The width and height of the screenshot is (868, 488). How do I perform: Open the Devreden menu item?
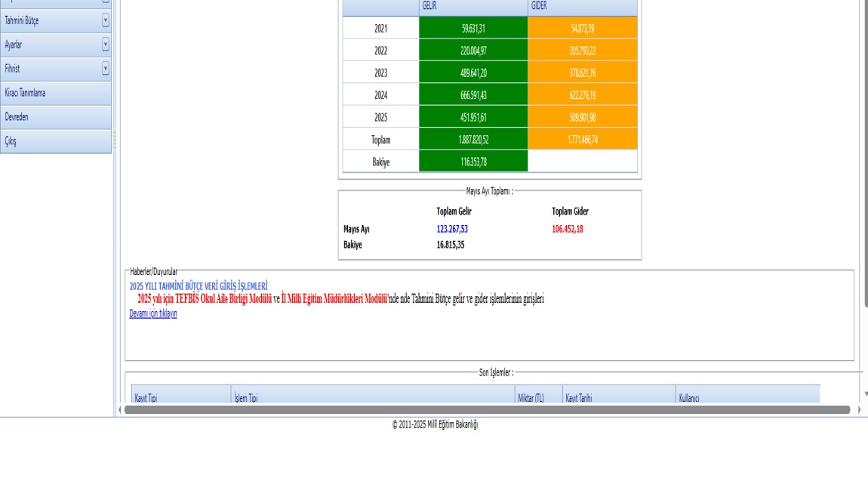[x=17, y=117]
